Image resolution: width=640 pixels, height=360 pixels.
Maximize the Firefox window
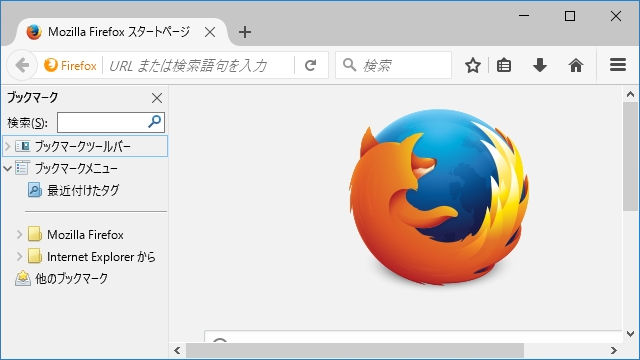tap(570, 16)
